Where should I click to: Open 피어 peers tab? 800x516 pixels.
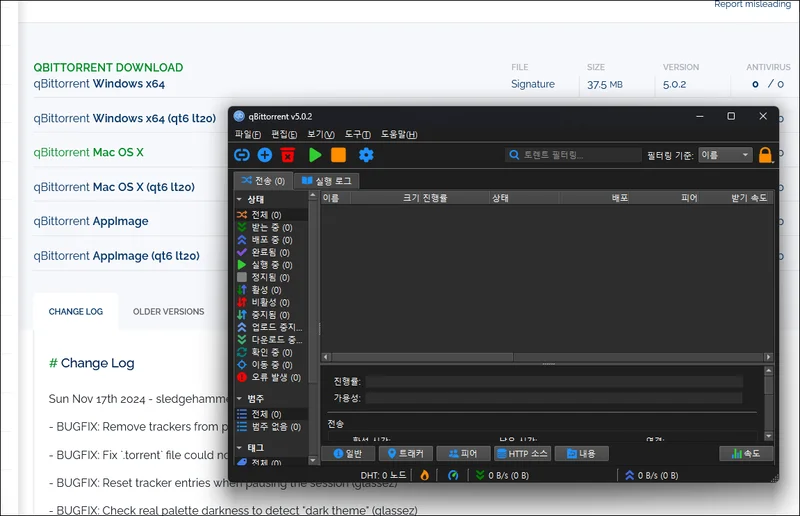[463, 453]
